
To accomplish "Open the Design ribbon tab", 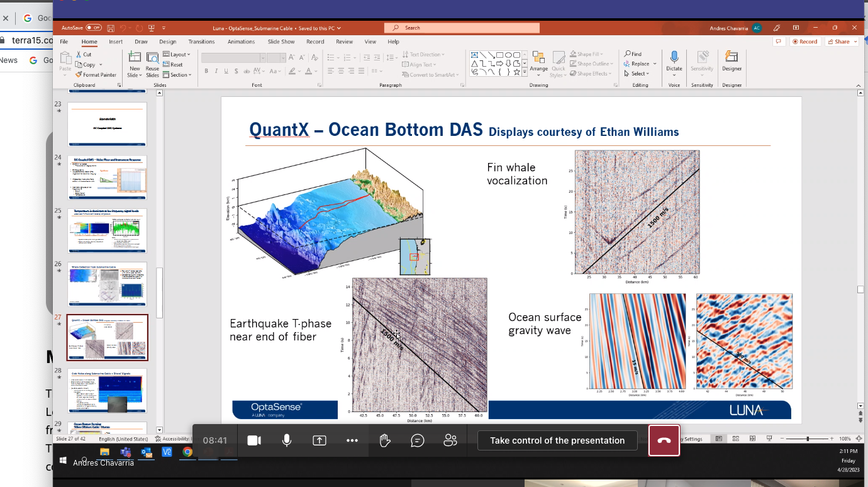I will click(x=168, y=42).
